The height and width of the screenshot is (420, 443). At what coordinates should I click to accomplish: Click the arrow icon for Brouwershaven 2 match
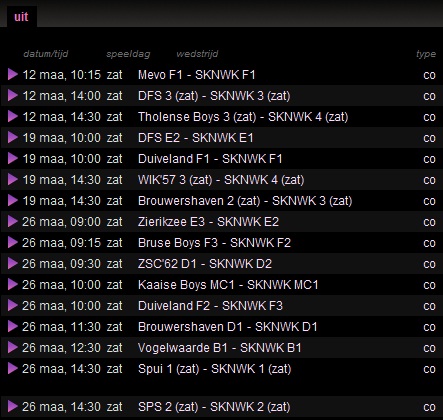click(13, 200)
